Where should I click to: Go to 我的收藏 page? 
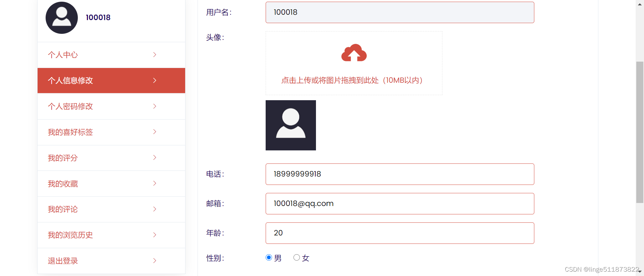[x=111, y=184]
